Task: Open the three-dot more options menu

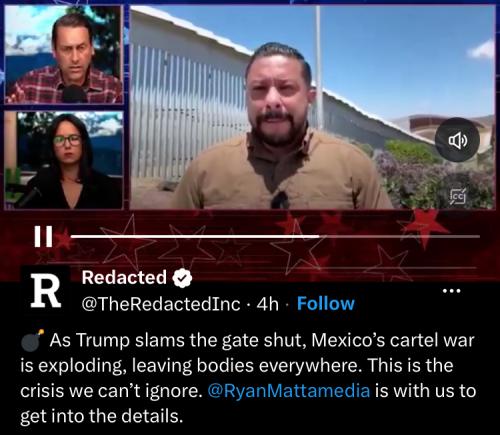Action: [x=452, y=291]
